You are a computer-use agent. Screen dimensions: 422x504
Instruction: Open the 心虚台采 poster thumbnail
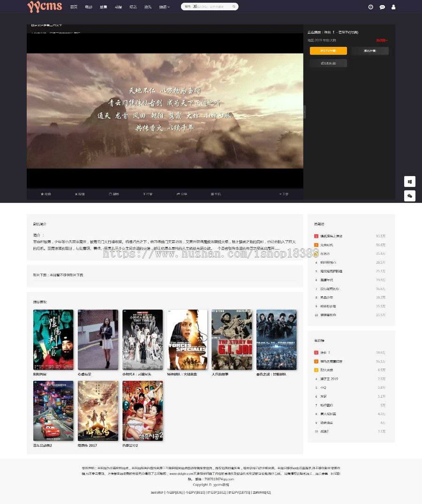click(98, 340)
